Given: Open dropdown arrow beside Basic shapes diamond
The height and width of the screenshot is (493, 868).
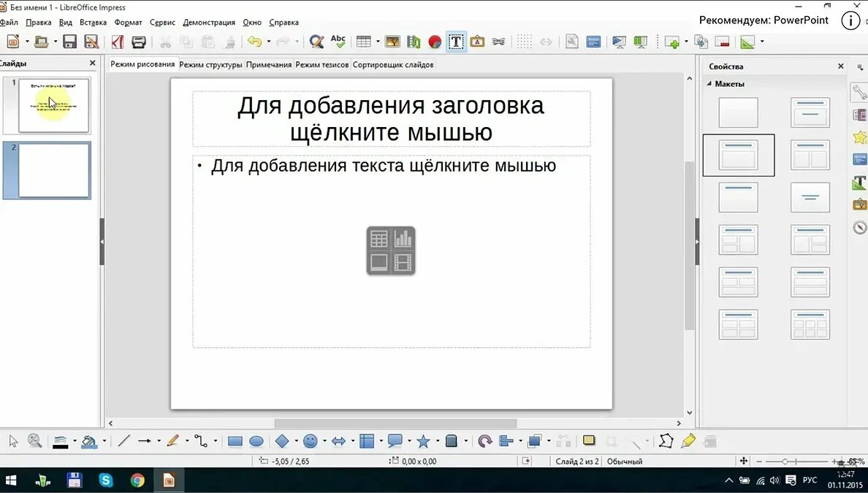Looking at the screenshot, I should click(296, 442).
